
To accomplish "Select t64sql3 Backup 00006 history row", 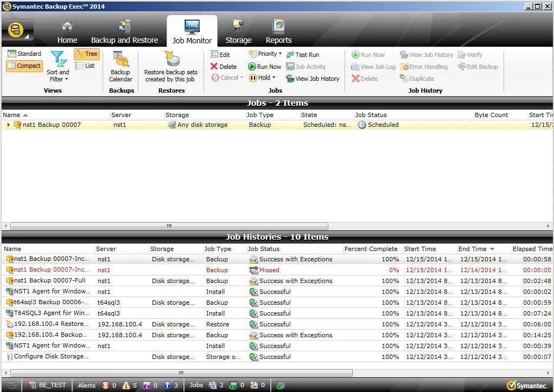I will (x=277, y=303).
